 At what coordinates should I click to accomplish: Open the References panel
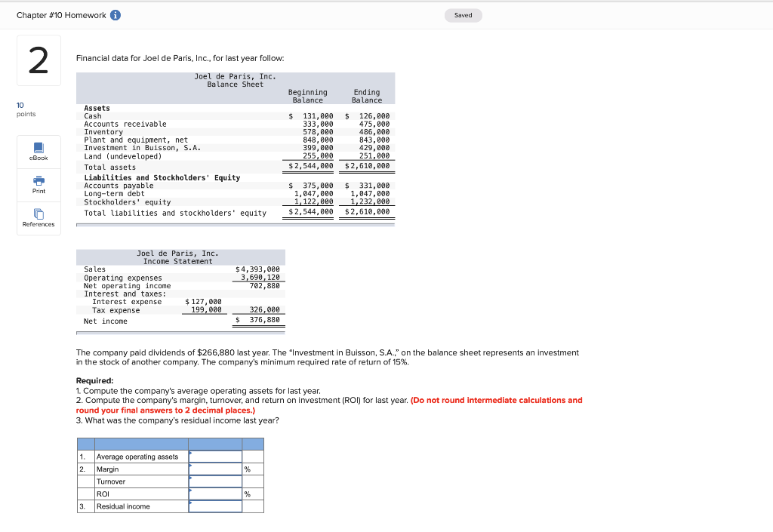(x=38, y=219)
